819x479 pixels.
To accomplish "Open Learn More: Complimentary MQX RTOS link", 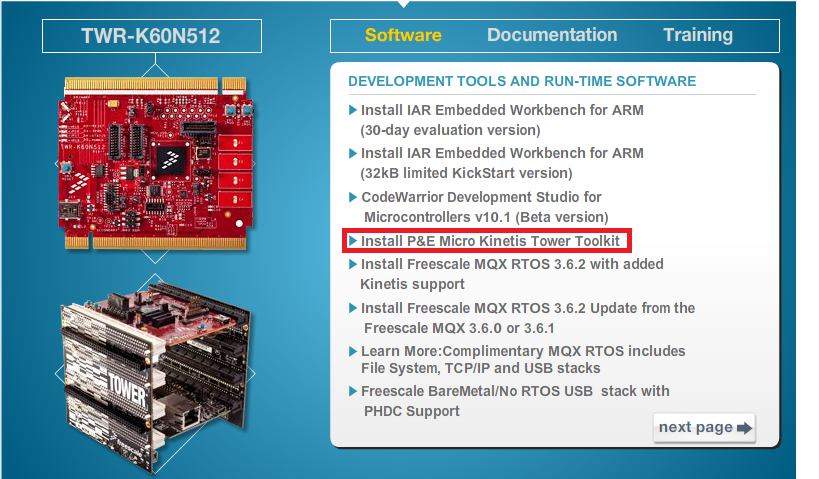I will click(x=523, y=359).
